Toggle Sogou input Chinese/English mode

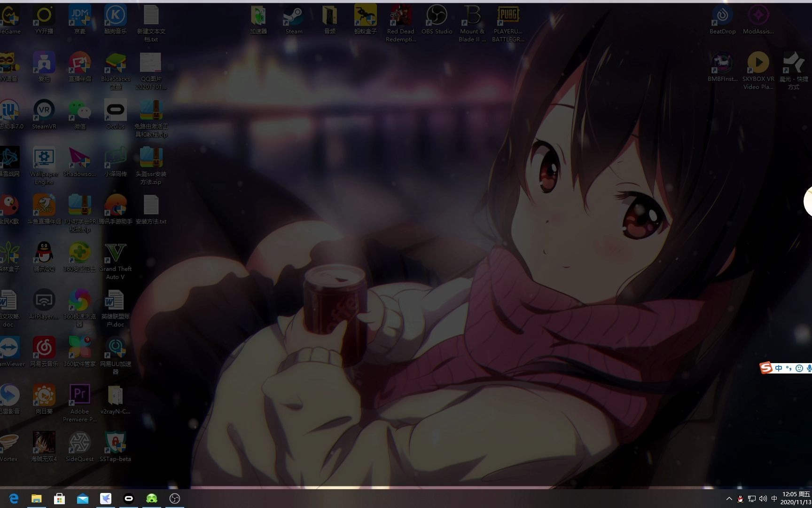(779, 368)
